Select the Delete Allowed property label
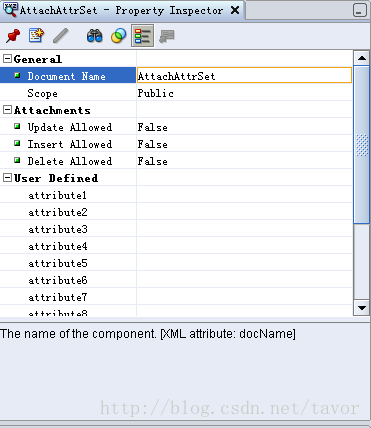Image resolution: width=371 pixels, height=428 pixels. click(x=70, y=161)
